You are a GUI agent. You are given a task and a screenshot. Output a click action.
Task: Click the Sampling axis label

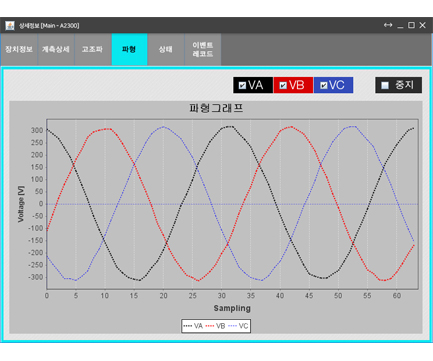coord(232,308)
